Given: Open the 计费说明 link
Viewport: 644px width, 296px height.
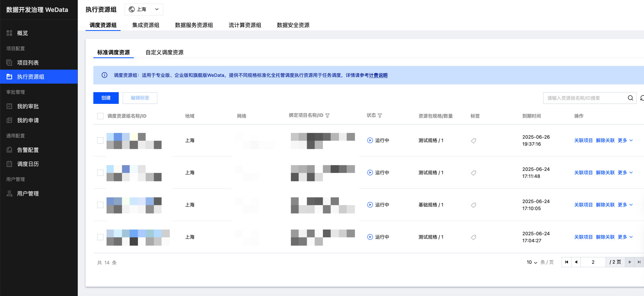Looking at the screenshot, I should pos(378,75).
